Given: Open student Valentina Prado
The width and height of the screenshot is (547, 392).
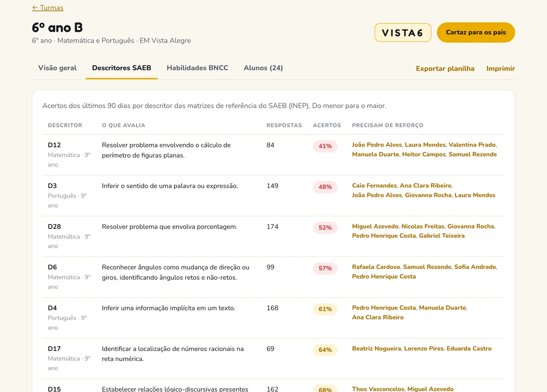Looking at the screenshot, I should (x=472, y=145).
